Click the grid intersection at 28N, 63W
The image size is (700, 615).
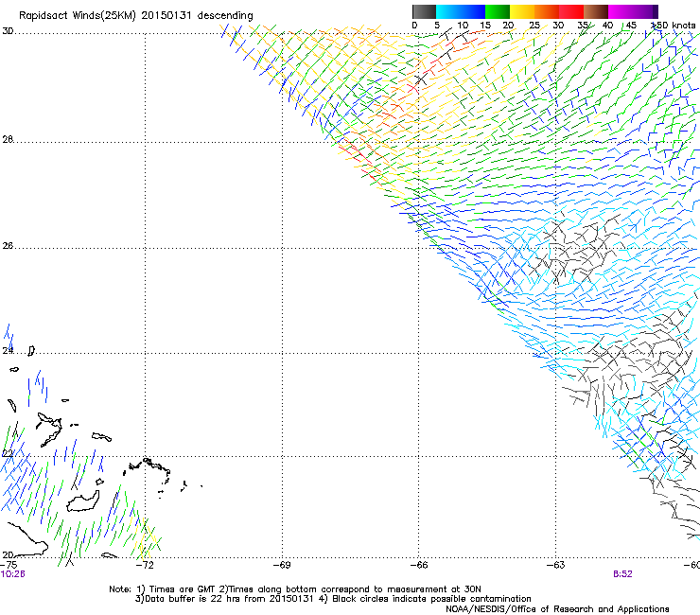[556, 143]
